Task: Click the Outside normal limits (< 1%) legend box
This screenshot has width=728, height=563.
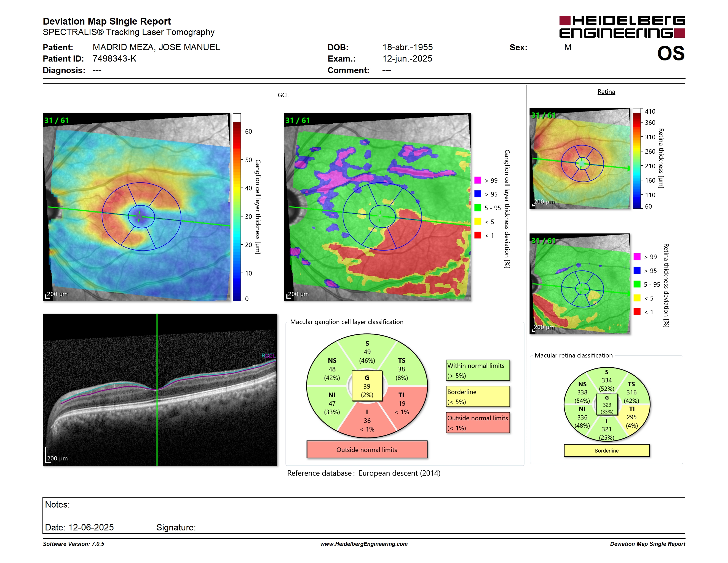Action: click(x=478, y=423)
